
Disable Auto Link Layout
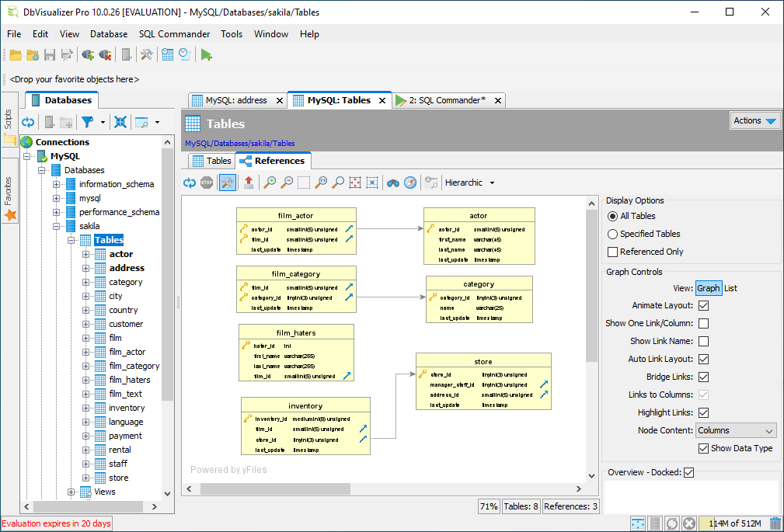(x=703, y=359)
